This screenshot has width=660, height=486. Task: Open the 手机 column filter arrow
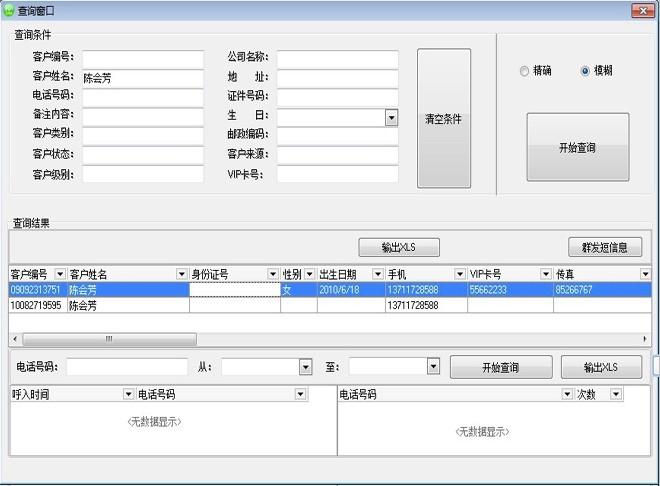(x=459, y=274)
